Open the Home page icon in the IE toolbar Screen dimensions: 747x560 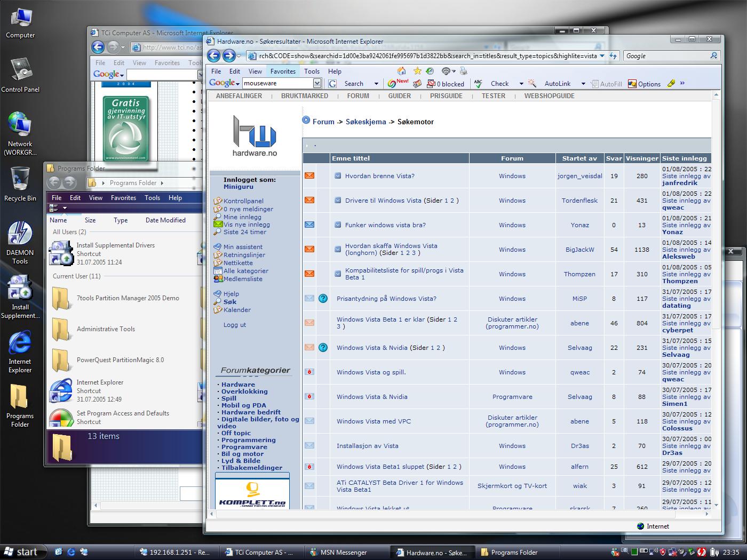402,71
